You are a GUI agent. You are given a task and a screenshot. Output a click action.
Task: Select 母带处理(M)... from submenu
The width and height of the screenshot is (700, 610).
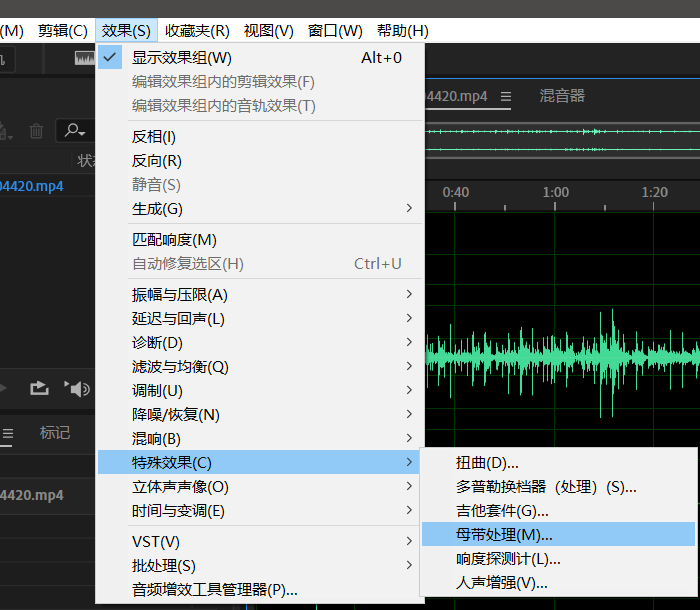(504, 535)
